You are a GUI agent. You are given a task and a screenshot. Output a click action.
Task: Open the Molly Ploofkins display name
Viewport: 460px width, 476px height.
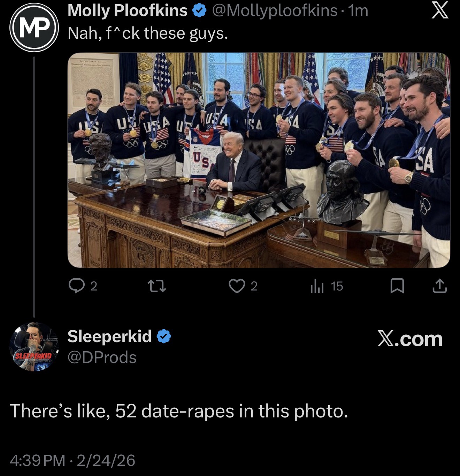click(128, 11)
